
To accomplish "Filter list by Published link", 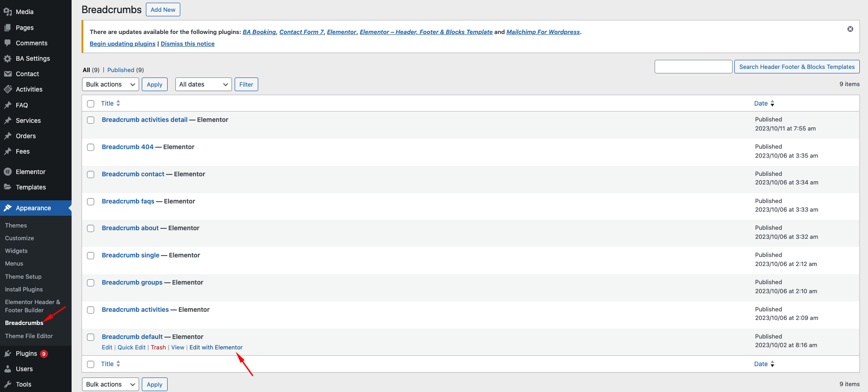I will (121, 70).
